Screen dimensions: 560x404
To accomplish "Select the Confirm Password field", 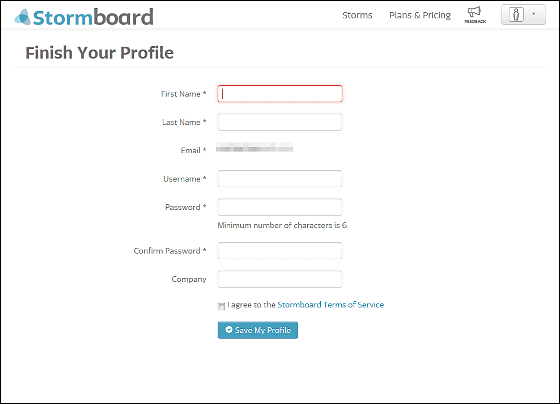I will (x=280, y=250).
